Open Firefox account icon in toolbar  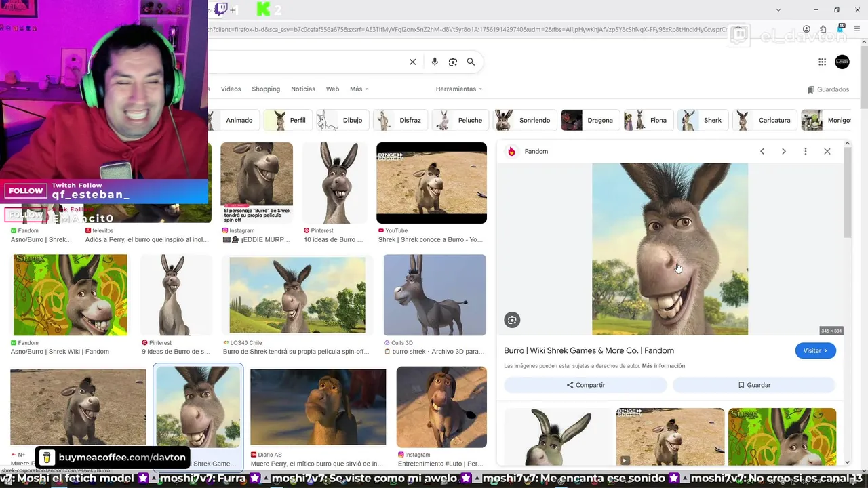[806, 29]
